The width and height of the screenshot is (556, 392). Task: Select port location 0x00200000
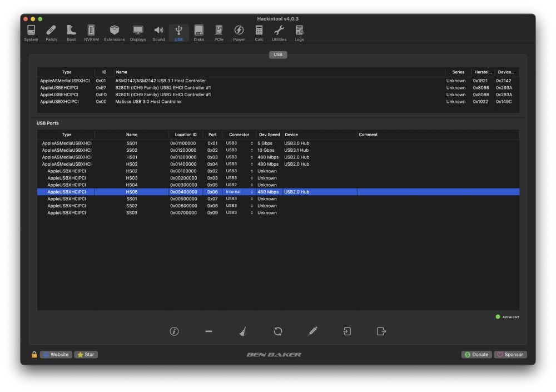click(183, 178)
